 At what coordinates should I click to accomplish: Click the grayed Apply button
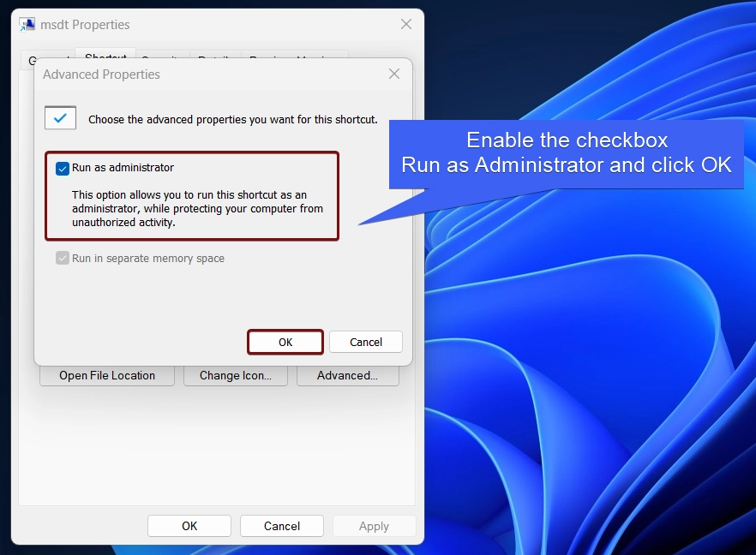374,526
